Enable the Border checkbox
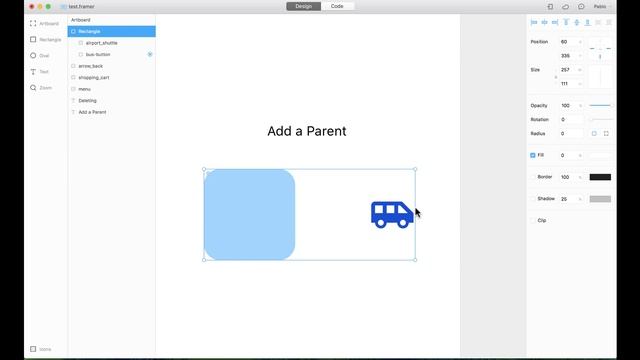640x360 pixels. 533,177
